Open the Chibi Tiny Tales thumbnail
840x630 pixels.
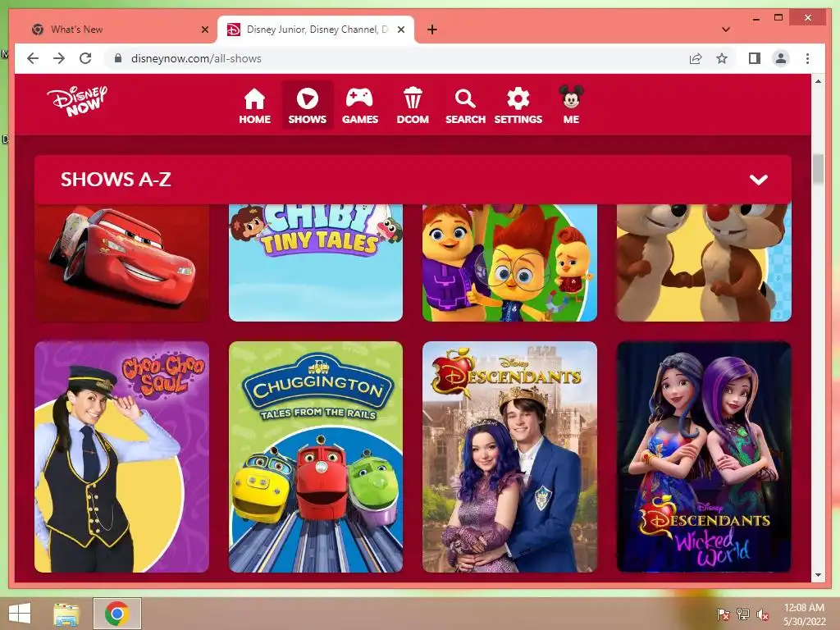[316, 262]
